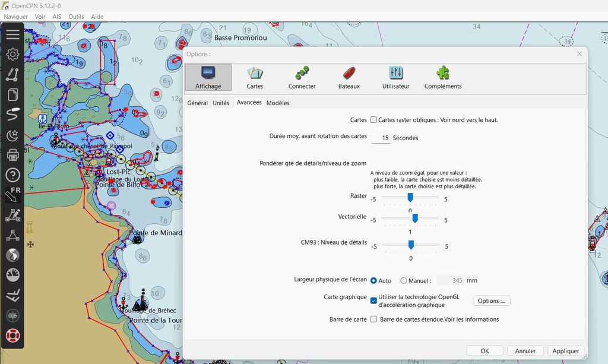Enable the Cartes raster obliques checkbox
The width and height of the screenshot is (608, 364).
[x=373, y=120]
